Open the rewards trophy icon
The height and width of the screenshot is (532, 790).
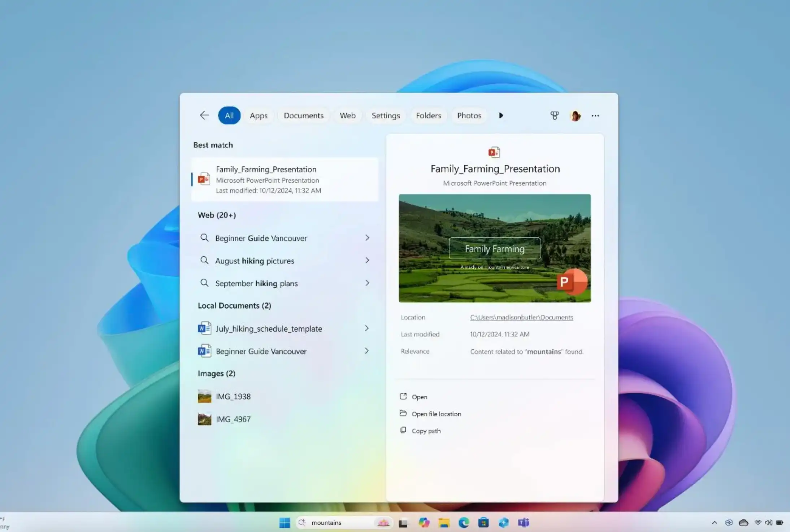tap(554, 115)
